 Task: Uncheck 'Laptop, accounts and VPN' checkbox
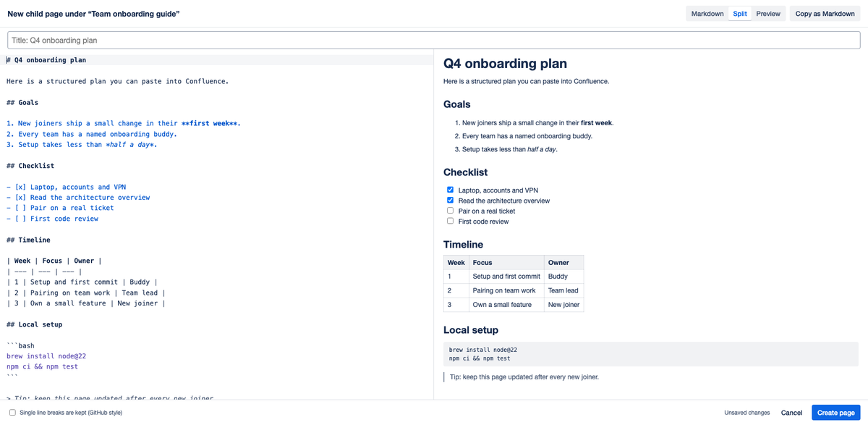click(x=450, y=190)
